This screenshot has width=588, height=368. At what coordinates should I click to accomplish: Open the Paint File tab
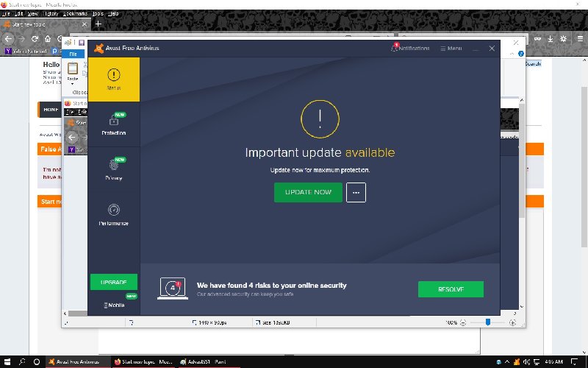73,54
